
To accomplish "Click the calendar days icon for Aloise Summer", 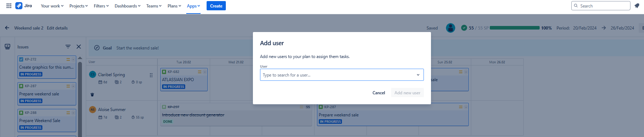I will point(100,117).
